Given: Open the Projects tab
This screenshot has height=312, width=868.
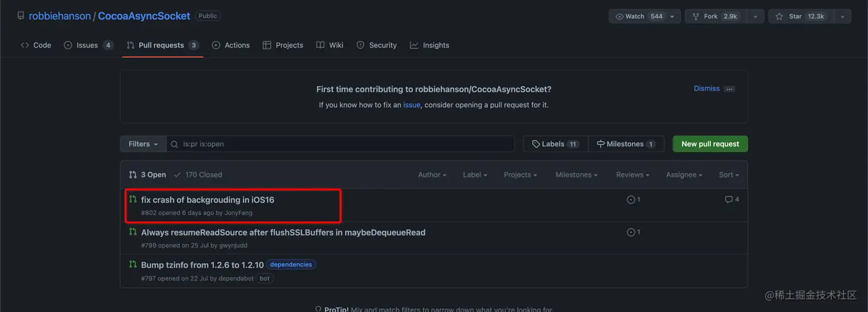Looking at the screenshot, I should 283,45.
